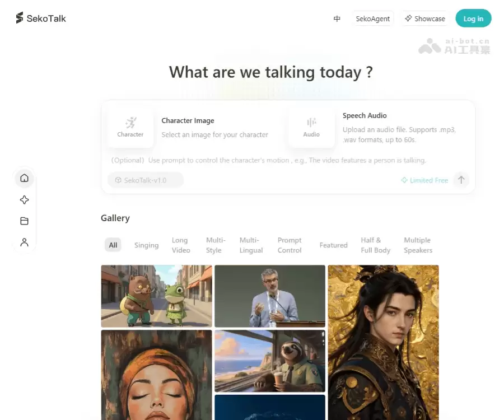Image resolution: width=504 pixels, height=420 pixels.
Task: Select the All gallery tab
Action: point(113,245)
